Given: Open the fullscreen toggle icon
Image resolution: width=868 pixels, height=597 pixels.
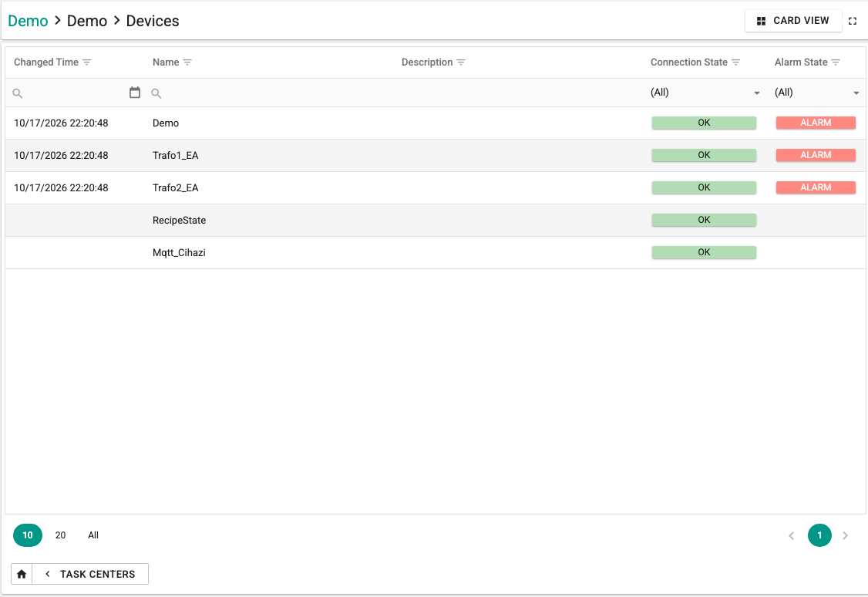Looking at the screenshot, I should 853,21.
